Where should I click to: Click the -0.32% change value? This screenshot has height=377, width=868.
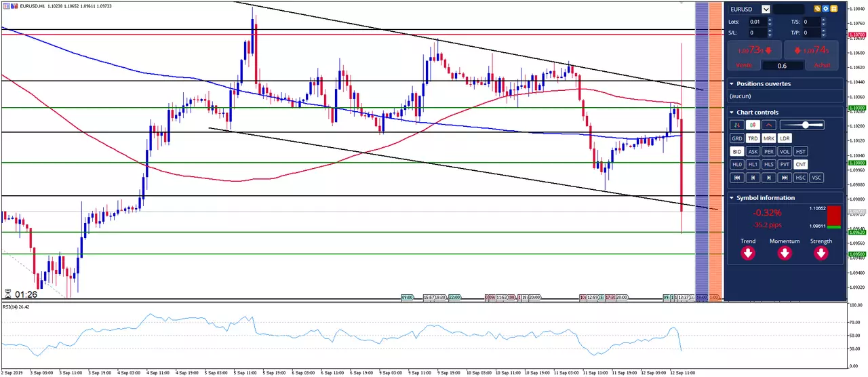[766, 212]
